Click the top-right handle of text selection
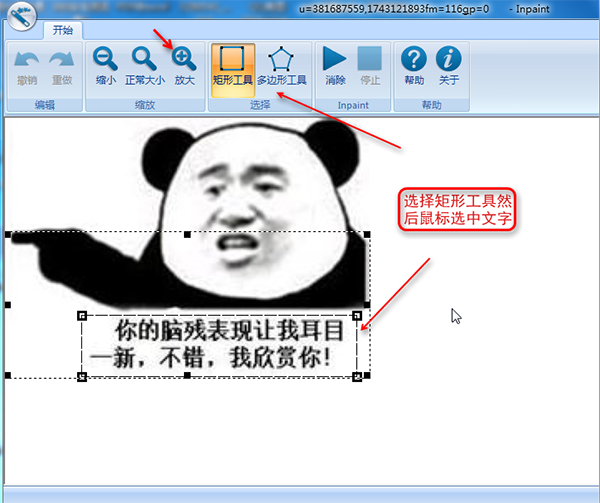600x503 pixels. point(357,316)
